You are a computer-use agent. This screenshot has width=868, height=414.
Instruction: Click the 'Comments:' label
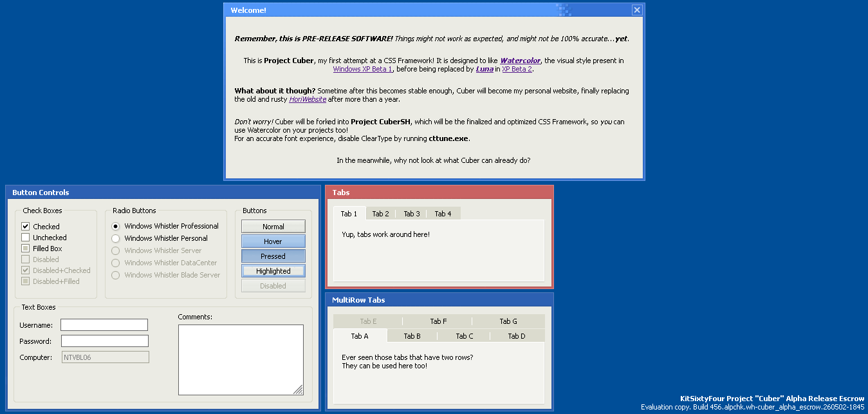tap(195, 317)
